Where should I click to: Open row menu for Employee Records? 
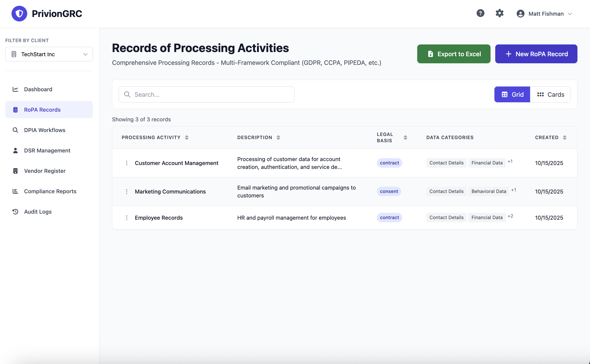[127, 218]
